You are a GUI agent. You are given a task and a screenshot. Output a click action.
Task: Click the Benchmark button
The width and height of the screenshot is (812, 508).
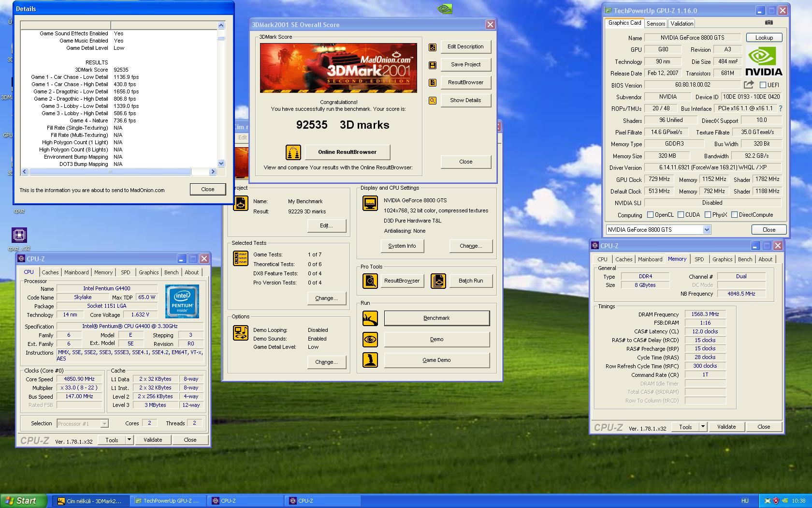coord(436,318)
